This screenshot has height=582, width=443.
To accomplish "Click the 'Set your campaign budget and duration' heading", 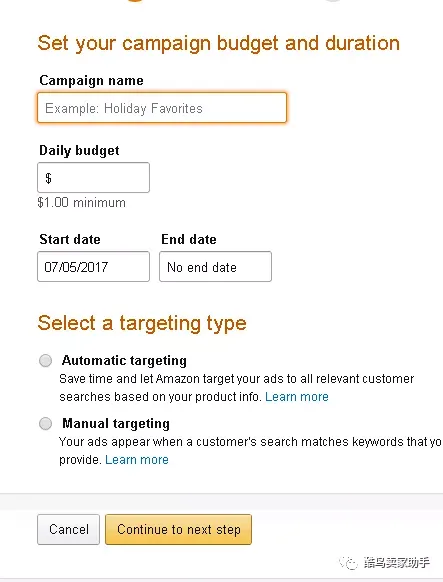I will (219, 43).
